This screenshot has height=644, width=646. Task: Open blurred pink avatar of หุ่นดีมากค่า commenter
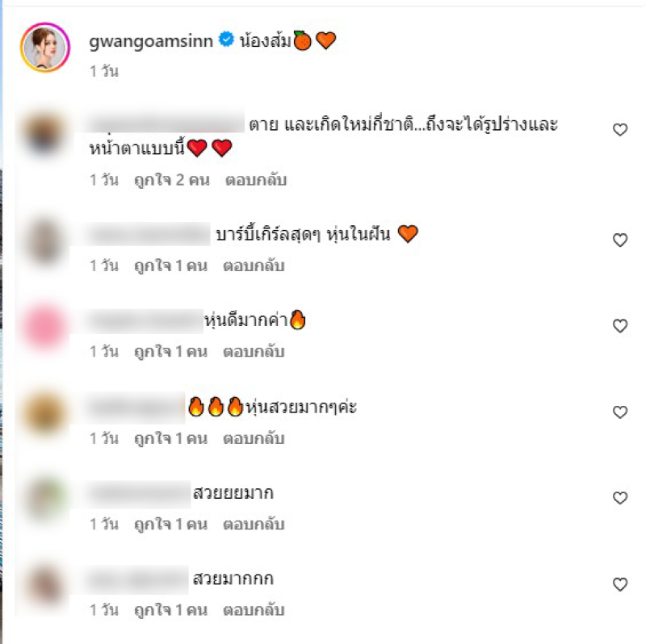click(x=44, y=327)
